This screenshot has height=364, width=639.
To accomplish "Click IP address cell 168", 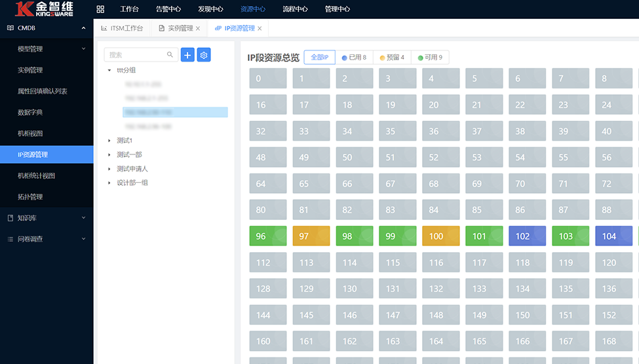I will [613, 341].
